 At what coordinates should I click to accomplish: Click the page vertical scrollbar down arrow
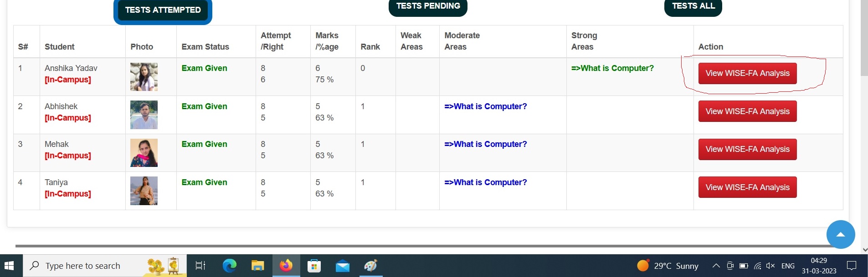click(x=864, y=250)
